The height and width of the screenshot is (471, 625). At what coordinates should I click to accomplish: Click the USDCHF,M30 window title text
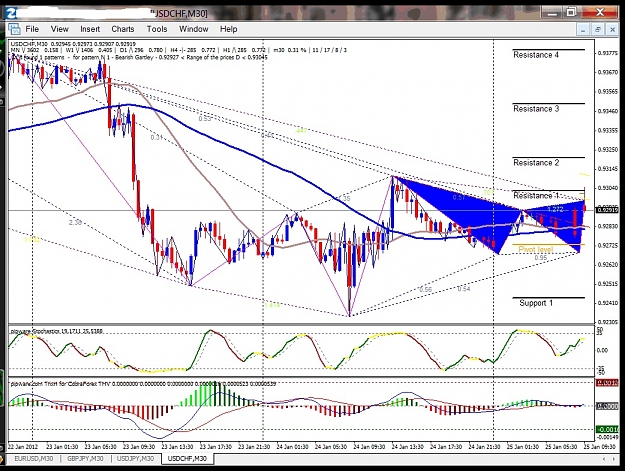click(181, 14)
